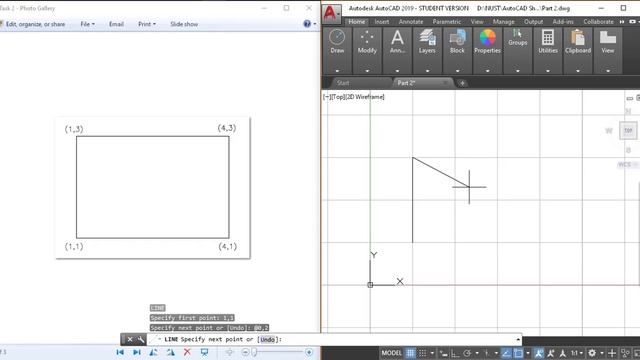
Task: Switch to the Output ribbon tab
Action: pos(533,22)
